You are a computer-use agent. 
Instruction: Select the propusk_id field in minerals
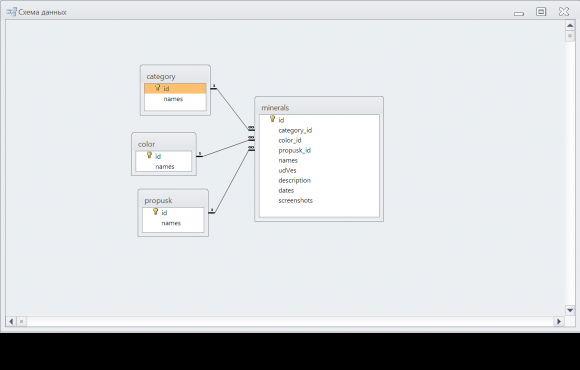click(x=319, y=150)
